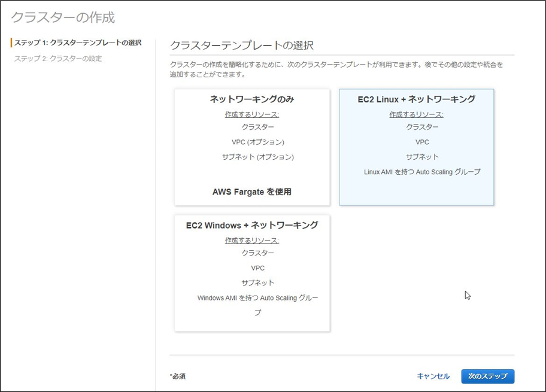Click the AWS Fargate を使用 text
Screen dimensions: 546x392
(252, 192)
